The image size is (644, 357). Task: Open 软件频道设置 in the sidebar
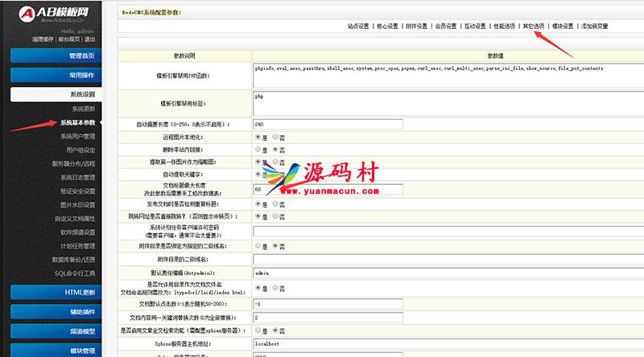coord(77,232)
